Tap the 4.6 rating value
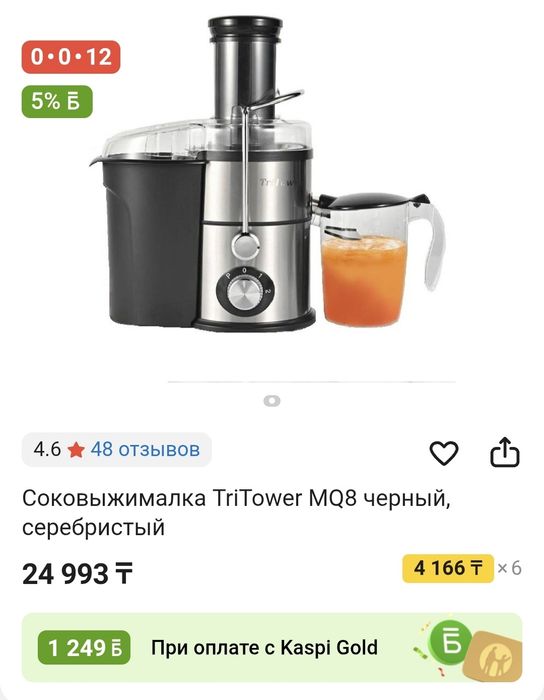Image resolution: width=544 pixels, height=700 pixels. click(x=47, y=449)
